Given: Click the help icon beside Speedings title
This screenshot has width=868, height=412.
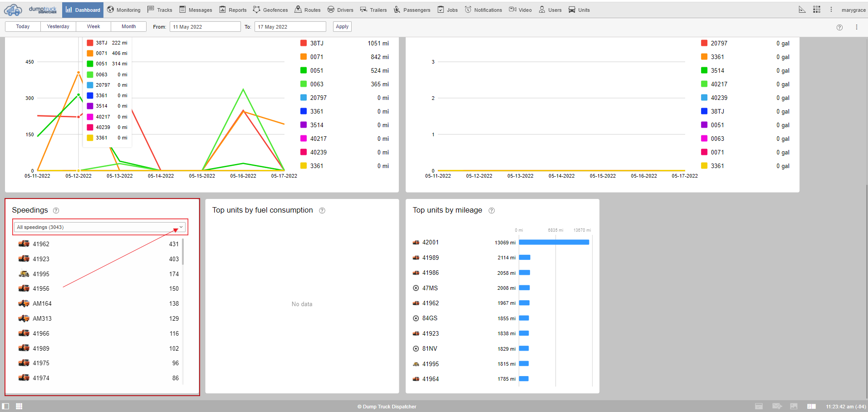Looking at the screenshot, I should (56, 210).
